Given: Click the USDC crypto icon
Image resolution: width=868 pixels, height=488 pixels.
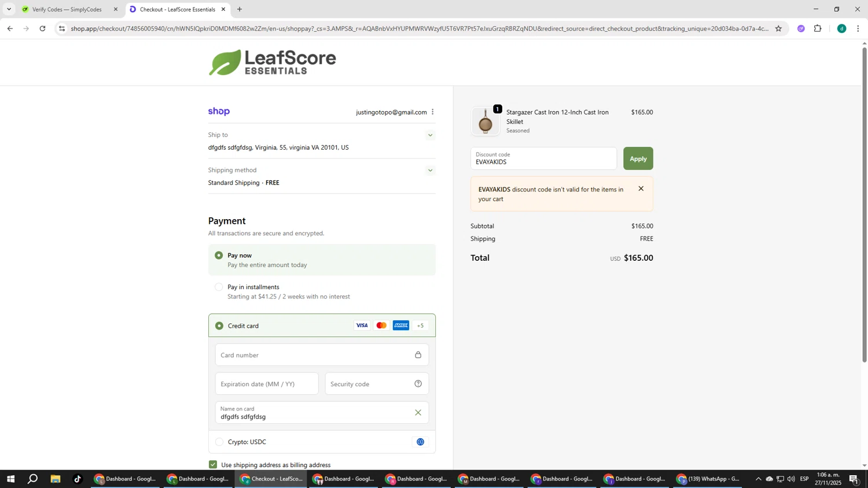Looking at the screenshot, I should pyautogui.click(x=420, y=442).
